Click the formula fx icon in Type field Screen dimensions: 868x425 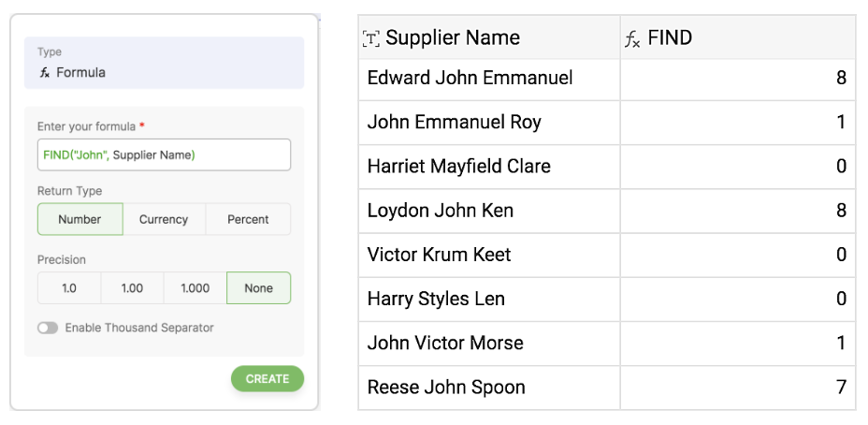44,72
